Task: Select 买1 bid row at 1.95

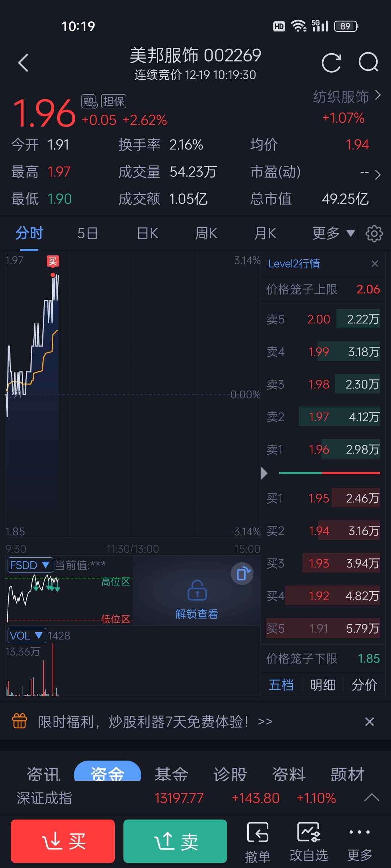Action: [323, 498]
